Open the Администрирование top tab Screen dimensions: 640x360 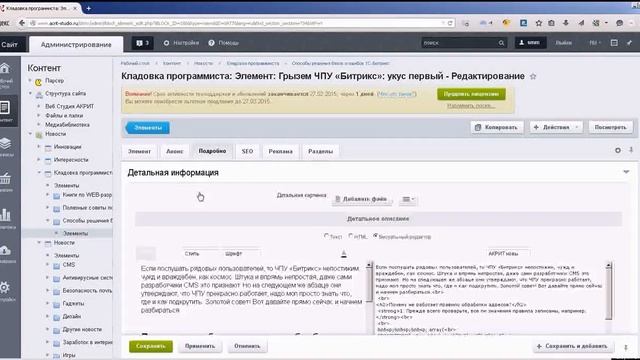(x=76, y=44)
